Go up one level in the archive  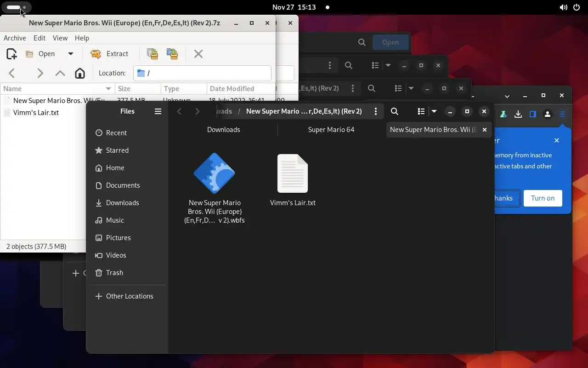pyautogui.click(x=60, y=73)
